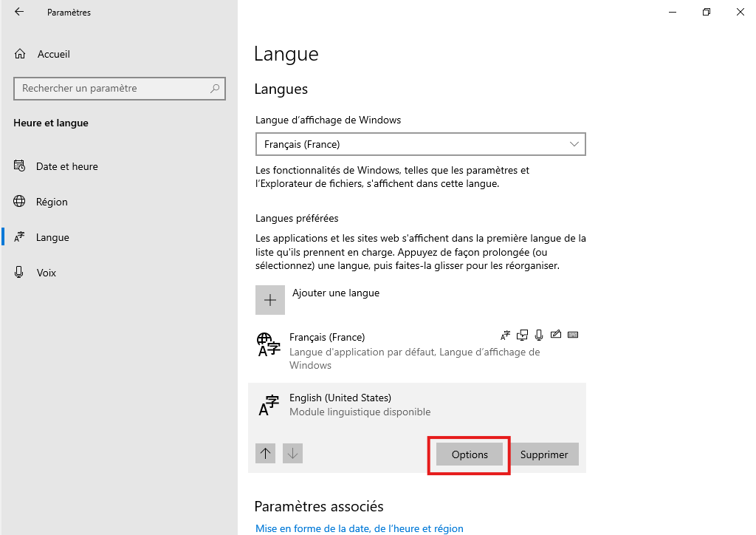Select Voix in the sidebar

tap(46, 273)
